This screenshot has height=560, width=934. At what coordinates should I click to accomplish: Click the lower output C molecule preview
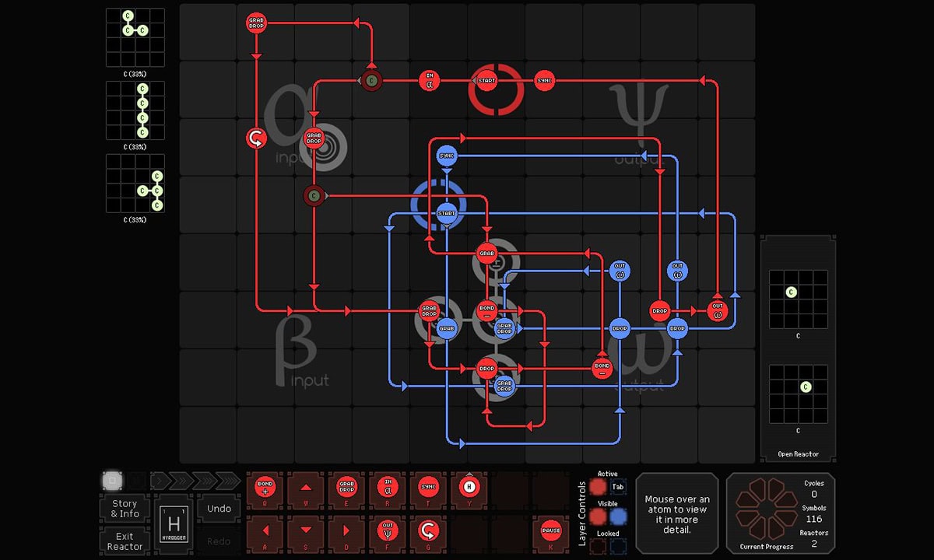(x=798, y=394)
